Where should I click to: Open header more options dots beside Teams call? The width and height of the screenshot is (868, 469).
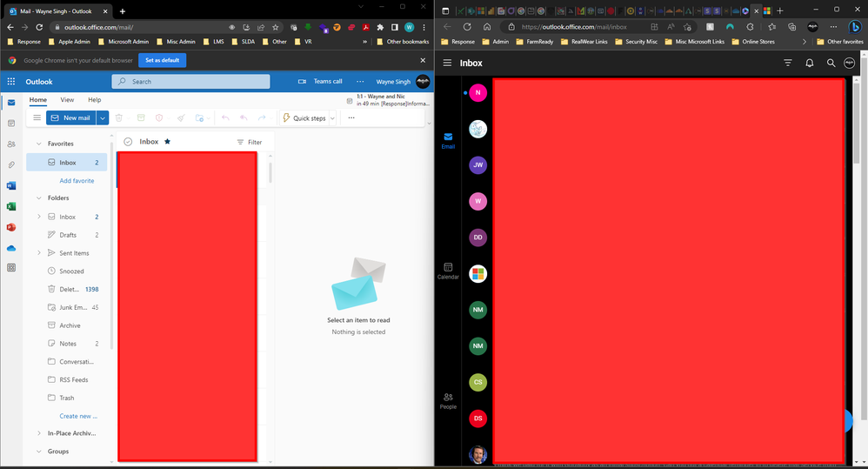click(x=360, y=82)
